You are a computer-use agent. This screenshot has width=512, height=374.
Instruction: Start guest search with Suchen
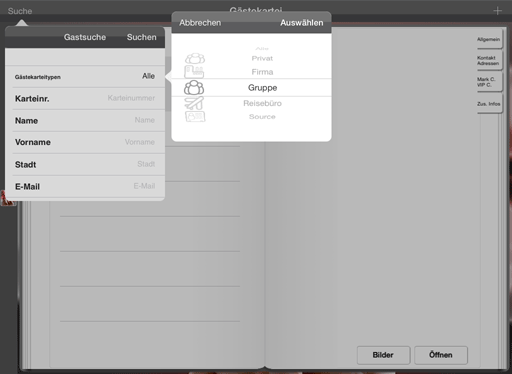click(141, 37)
